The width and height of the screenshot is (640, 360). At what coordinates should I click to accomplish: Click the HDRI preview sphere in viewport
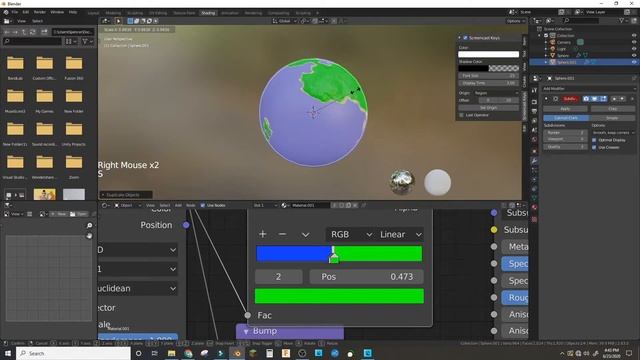[x=402, y=182]
